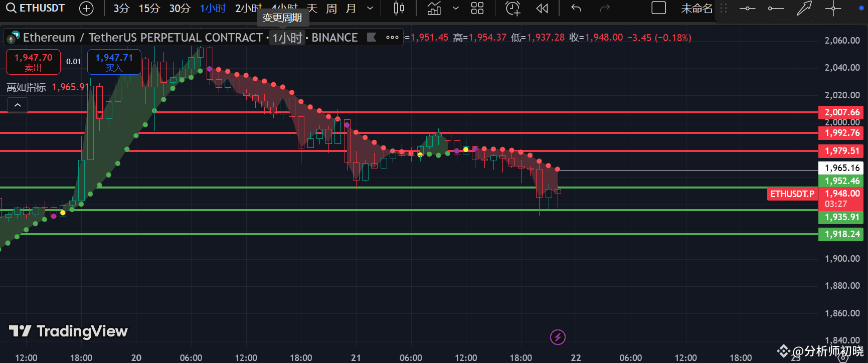868x363 pixels.
Task: Select the cross line drawing tool
Action: click(833, 8)
